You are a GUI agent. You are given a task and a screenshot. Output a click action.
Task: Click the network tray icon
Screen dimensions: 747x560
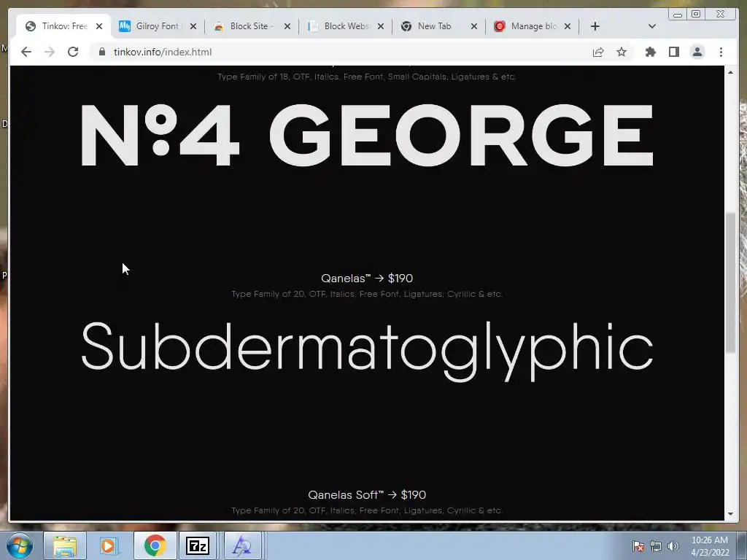[656, 546]
